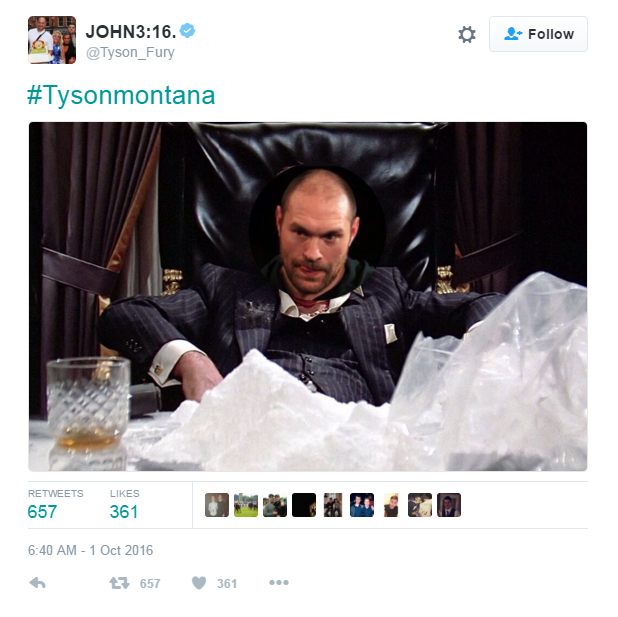Open the 6:40 AM - 1 Oct 2016 timestamp
The height and width of the screenshot is (617, 618).
[x=90, y=550]
